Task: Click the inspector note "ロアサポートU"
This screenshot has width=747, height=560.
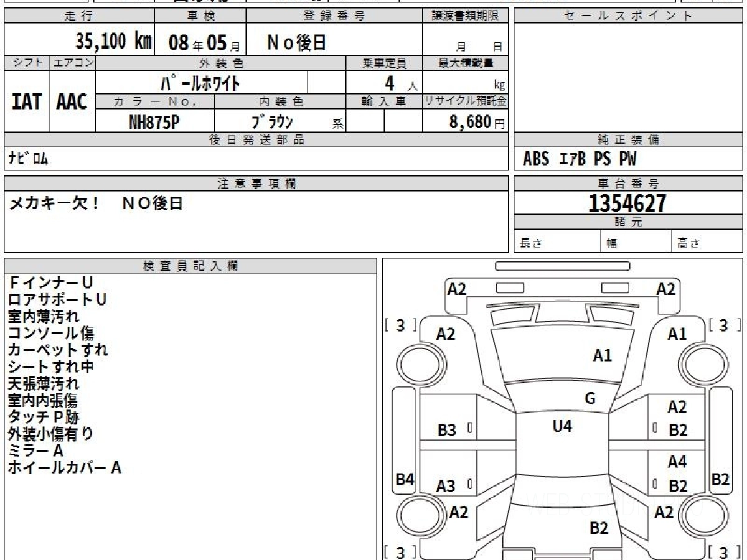Action: (x=57, y=300)
